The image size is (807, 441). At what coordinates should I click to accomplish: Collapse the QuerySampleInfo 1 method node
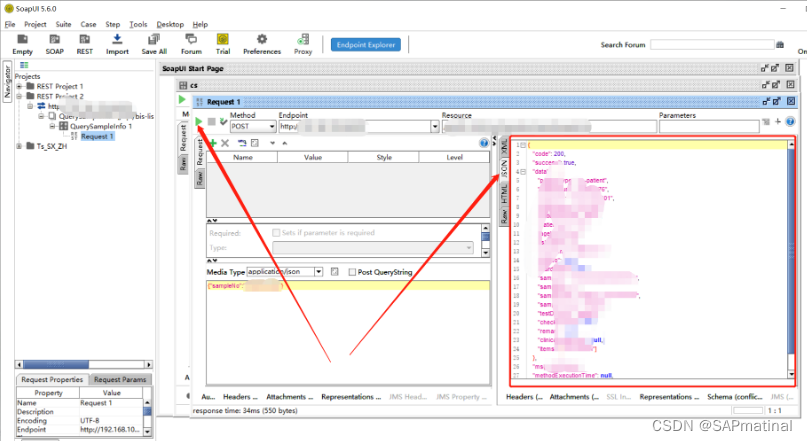tap(52, 126)
